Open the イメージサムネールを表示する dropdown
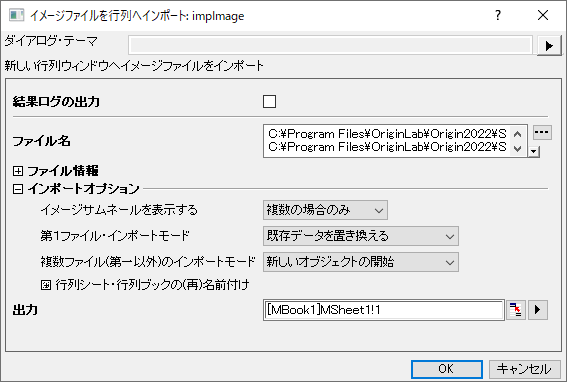 [x=325, y=210]
